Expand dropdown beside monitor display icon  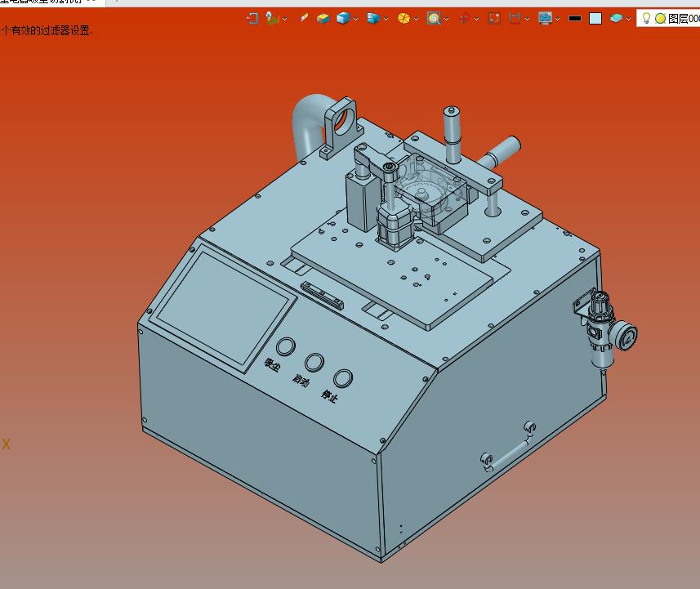coord(558,19)
